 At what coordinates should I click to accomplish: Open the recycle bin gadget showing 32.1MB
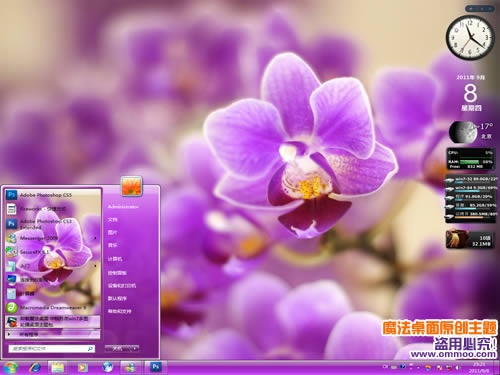(470, 239)
